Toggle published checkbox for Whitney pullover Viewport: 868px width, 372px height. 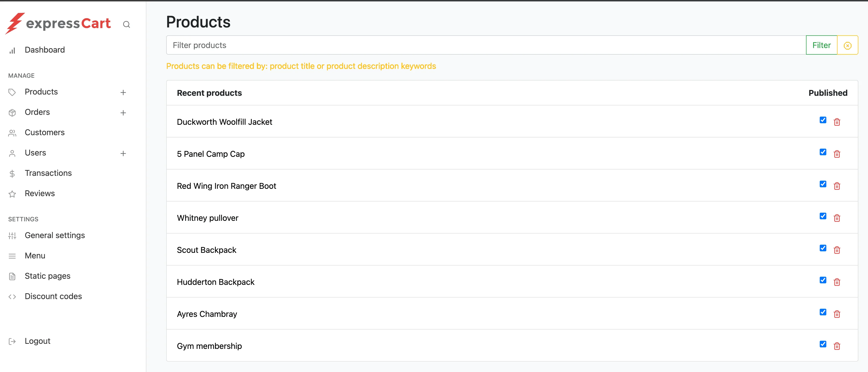(x=823, y=216)
